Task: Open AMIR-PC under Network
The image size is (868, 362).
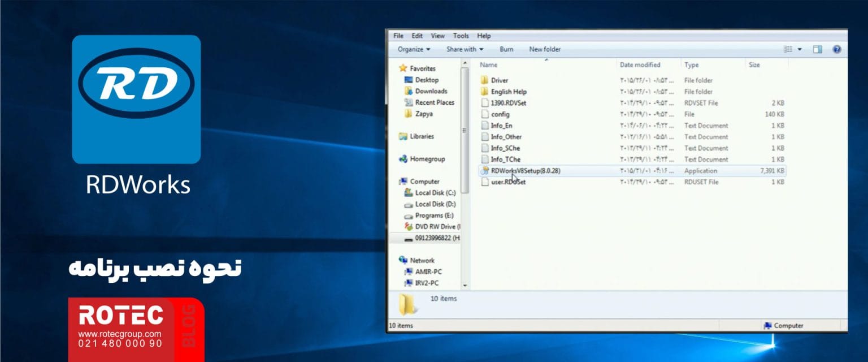Action: pos(428,271)
